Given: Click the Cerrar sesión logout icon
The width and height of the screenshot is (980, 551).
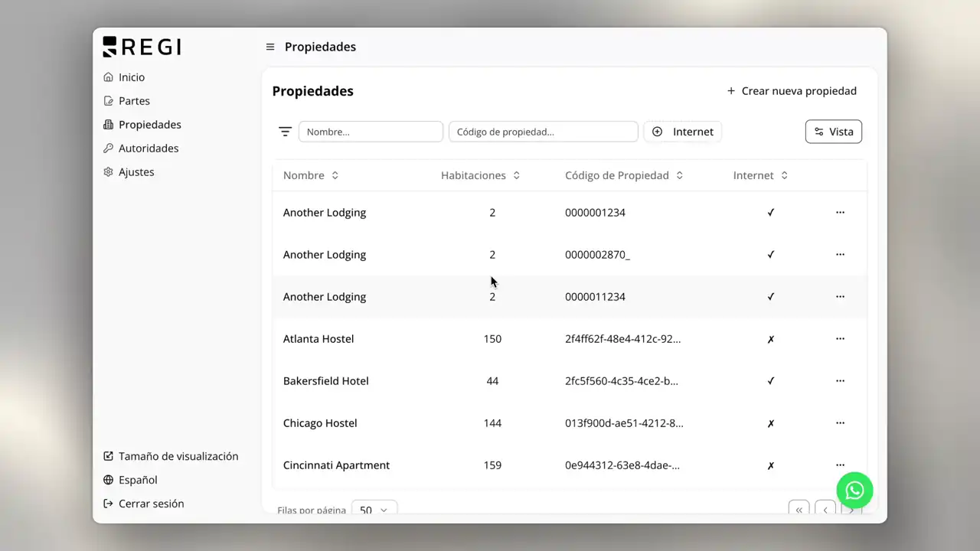Looking at the screenshot, I should [x=107, y=504].
